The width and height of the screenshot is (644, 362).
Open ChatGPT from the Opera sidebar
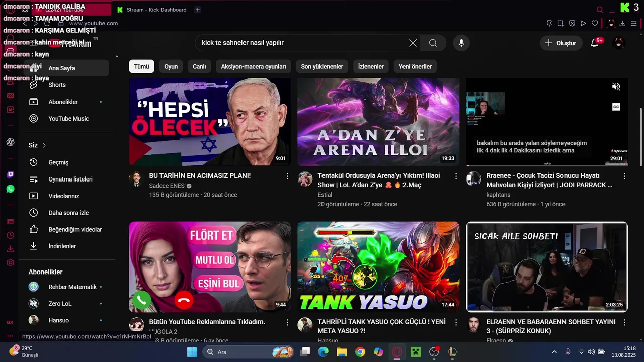pos(10,142)
